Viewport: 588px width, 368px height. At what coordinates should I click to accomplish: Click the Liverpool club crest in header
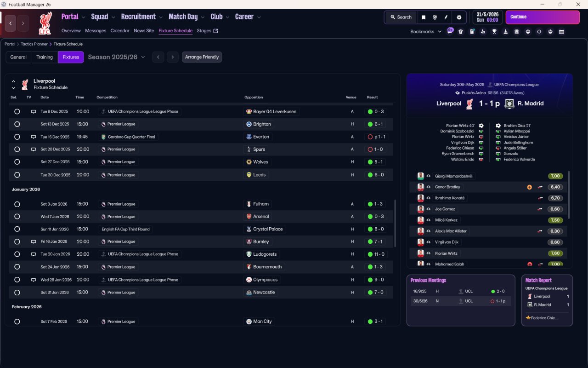(45, 23)
